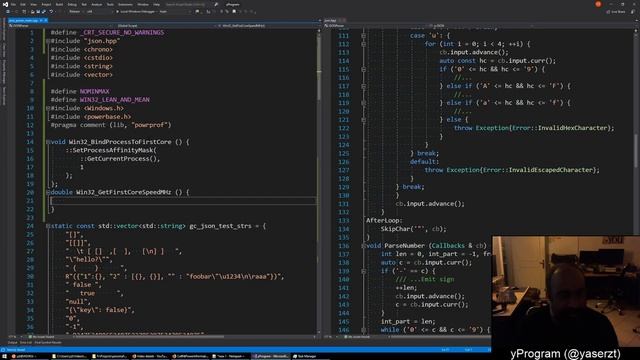Collapse gc_json_test_strs vector definition
The width and height of the screenshot is (640, 360).
[x=48, y=226]
